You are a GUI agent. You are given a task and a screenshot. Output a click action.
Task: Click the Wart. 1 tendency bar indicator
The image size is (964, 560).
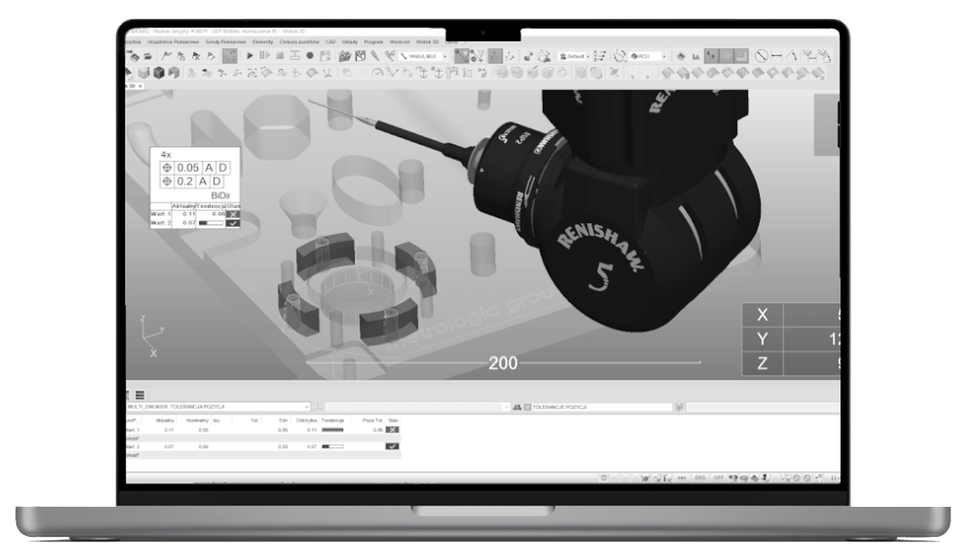(333, 430)
